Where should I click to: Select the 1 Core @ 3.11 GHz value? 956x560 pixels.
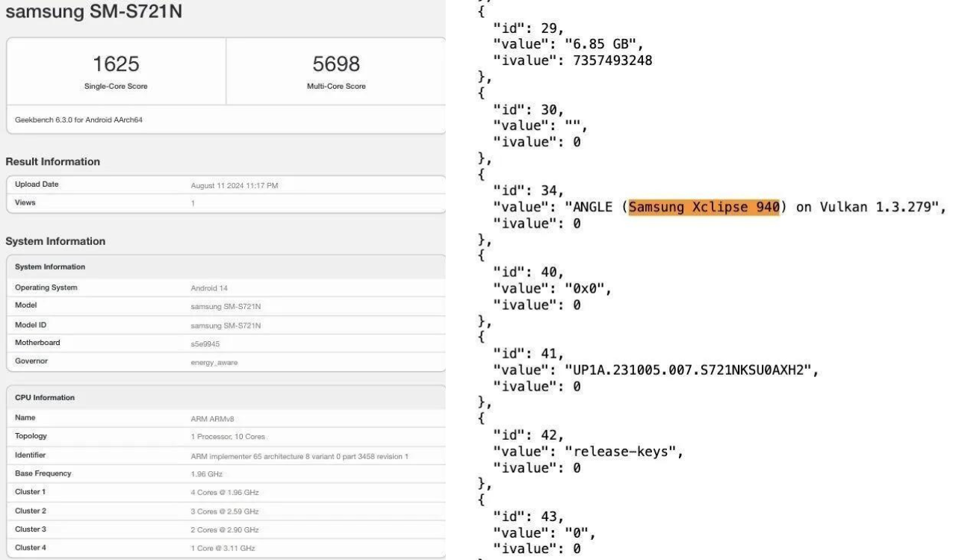pos(223,548)
